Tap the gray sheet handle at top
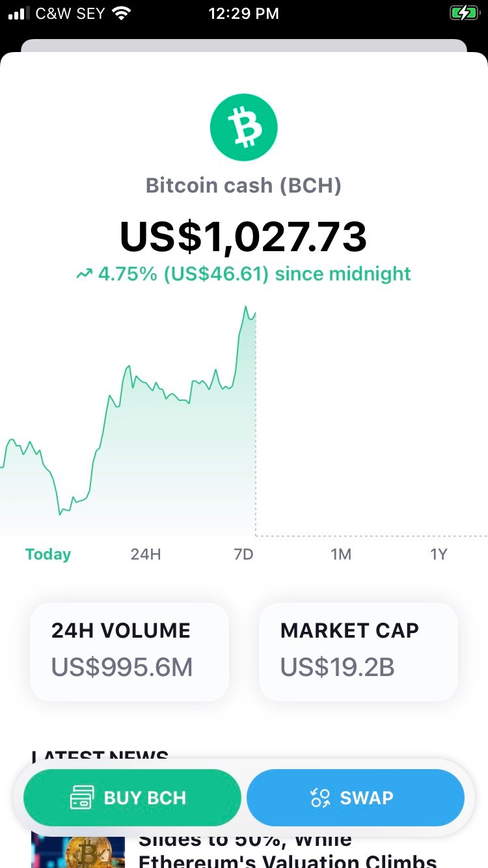488x868 pixels. [x=244, y=46]
